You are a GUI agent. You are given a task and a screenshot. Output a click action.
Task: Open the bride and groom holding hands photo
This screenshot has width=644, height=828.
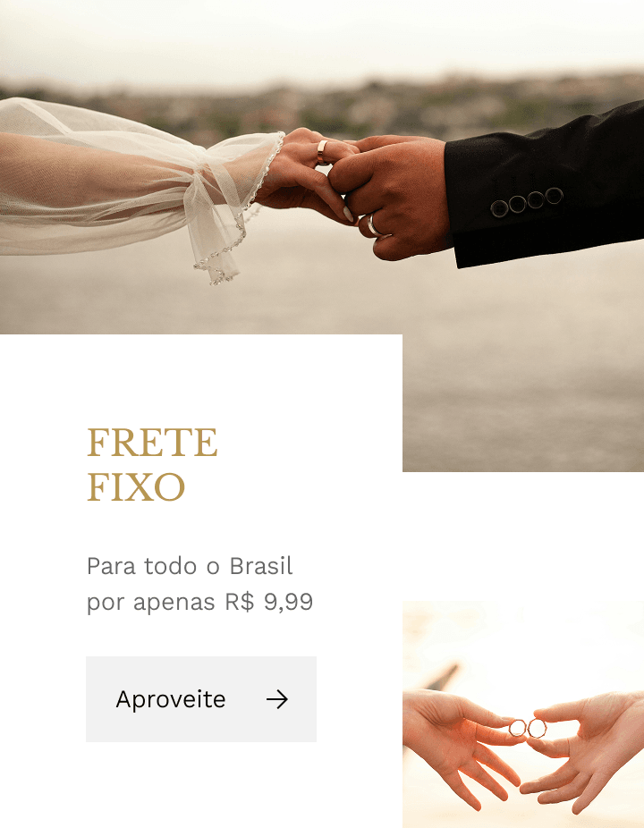[x=322, y=169]
